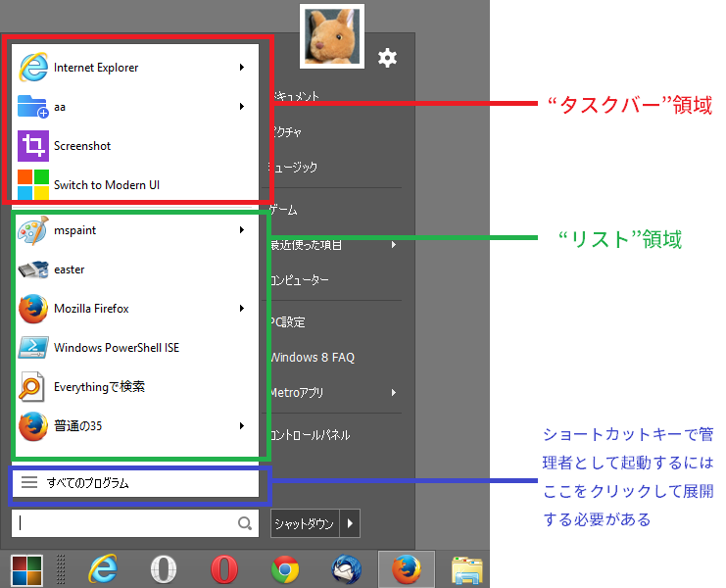This screenshot has width=726, height=588.
Task: Expand the 普通の35 submenu arrow
Action: 242,426
